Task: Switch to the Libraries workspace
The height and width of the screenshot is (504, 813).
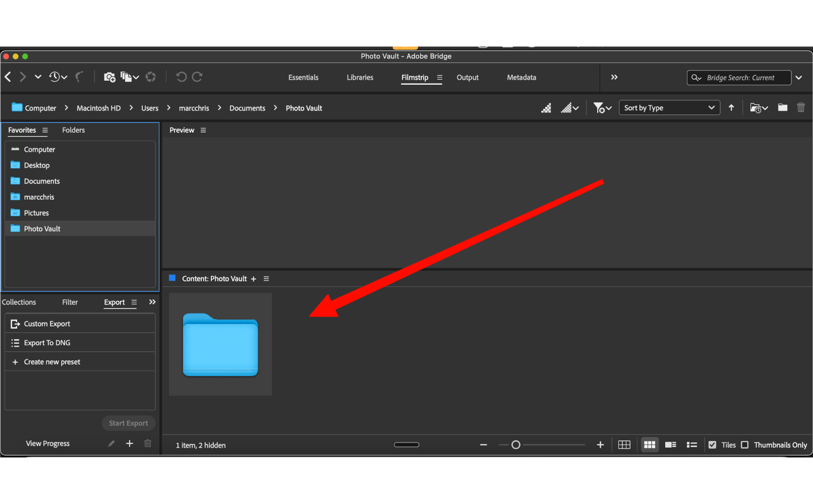Action: coord(360,78)
